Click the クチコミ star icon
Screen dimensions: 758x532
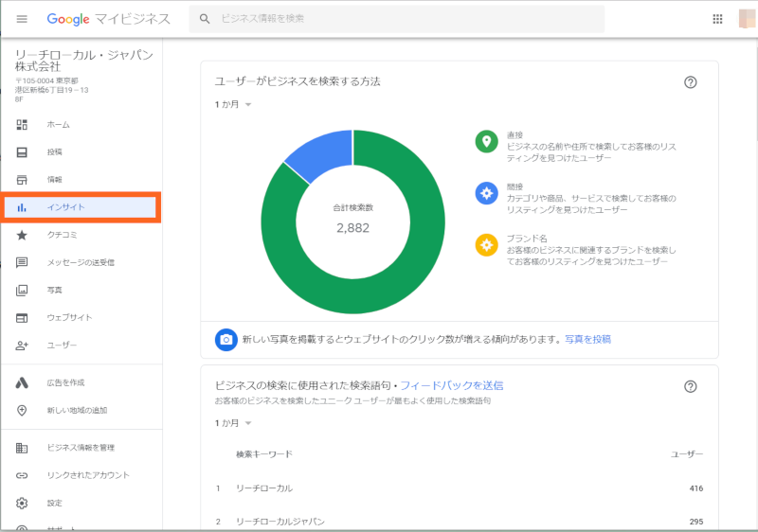coord(22,235)
